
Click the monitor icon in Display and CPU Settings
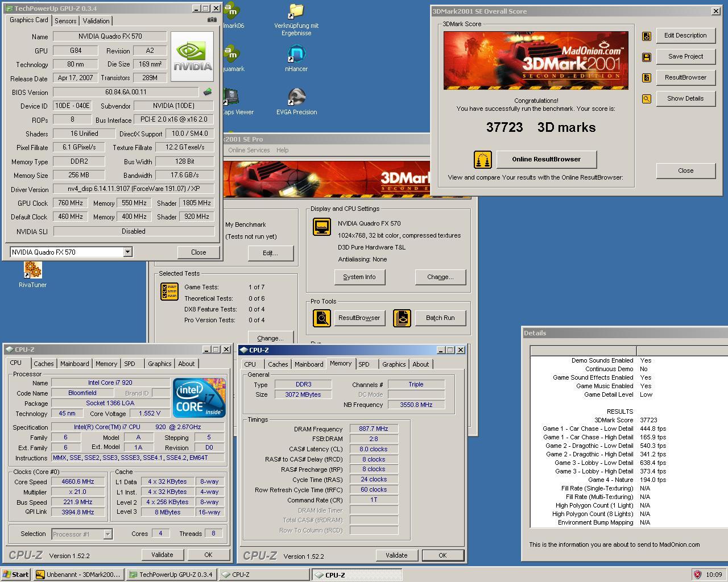click(x=322, y=227)
